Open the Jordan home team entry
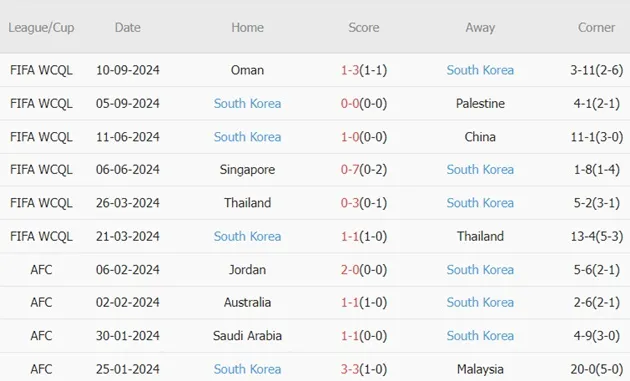Image resolution: width=630 pixels, height=381 pixels. (248, 269)
